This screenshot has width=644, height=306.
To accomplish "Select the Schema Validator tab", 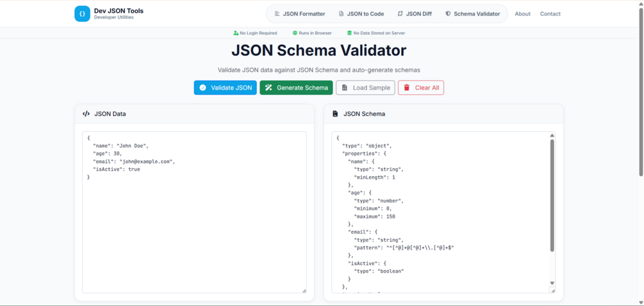I will coord(472,13).
